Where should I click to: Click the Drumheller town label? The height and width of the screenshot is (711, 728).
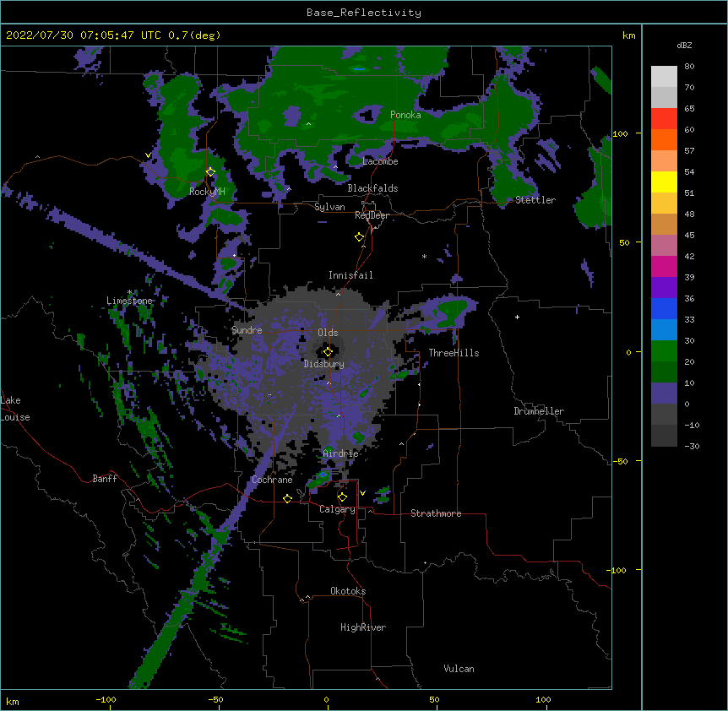pos(539,411)
